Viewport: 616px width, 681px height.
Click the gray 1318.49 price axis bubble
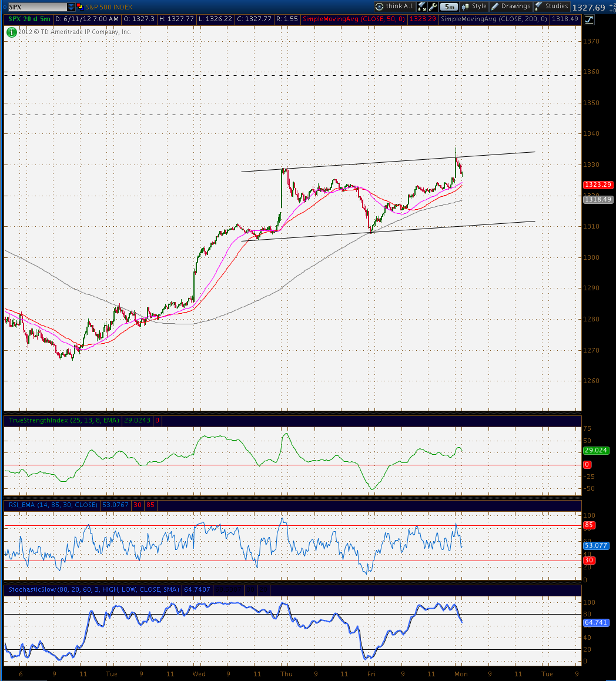click(x=598, y=199)
